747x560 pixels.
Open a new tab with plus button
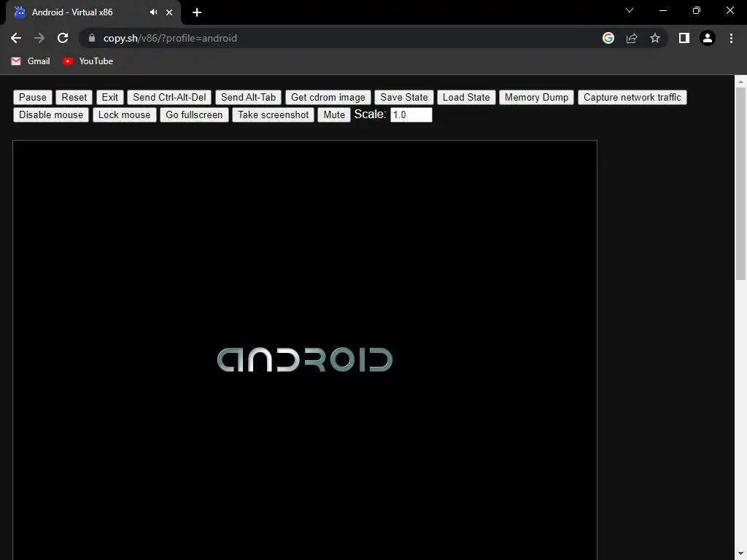tap(197, 12)
